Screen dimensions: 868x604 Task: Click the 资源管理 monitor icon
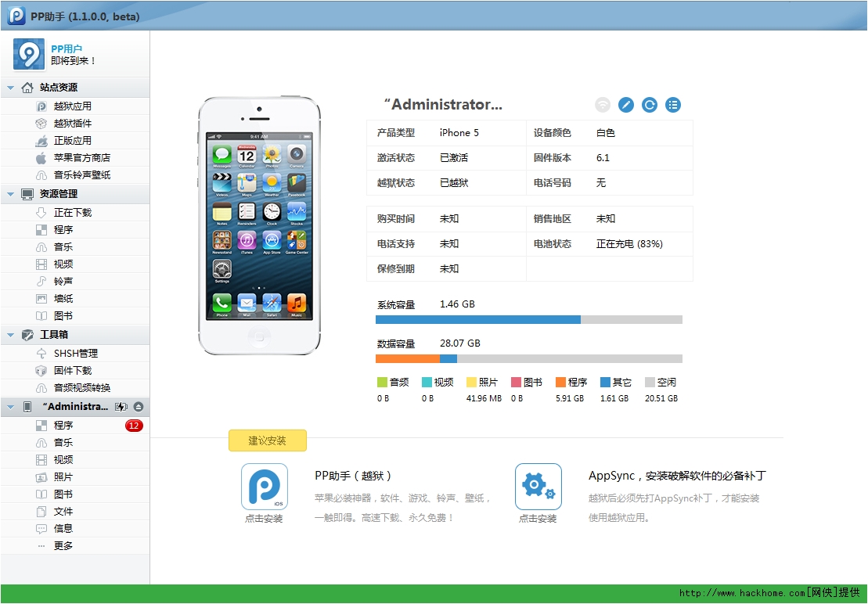pyautogui.click(x=27, y=194)
